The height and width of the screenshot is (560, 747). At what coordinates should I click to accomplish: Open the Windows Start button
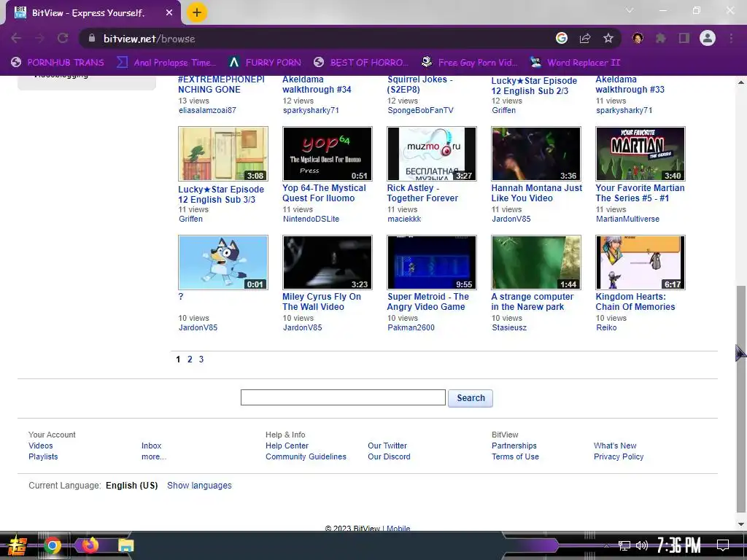pos(16,545)
